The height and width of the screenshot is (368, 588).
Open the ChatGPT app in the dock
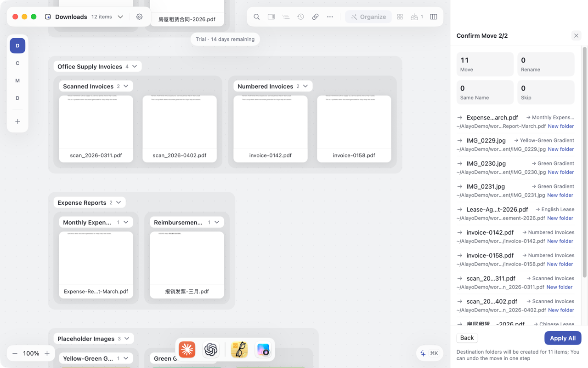(211, 350)
